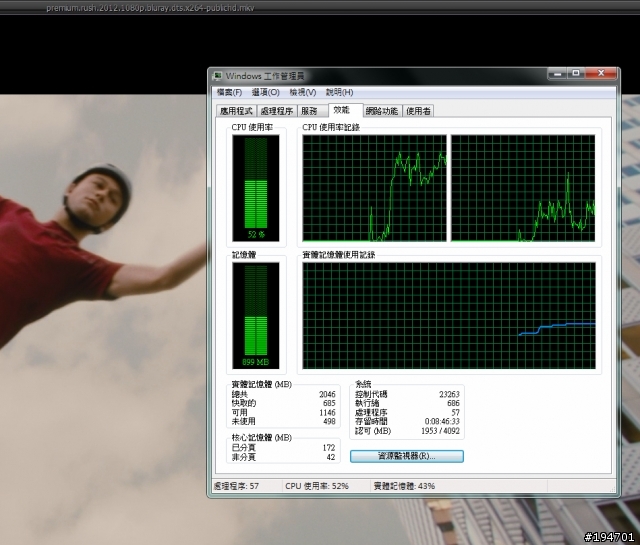Minimize the Windows 工作管理員 window
The width and height of the screenshot is (640, 545).
[x=557, y=73]
